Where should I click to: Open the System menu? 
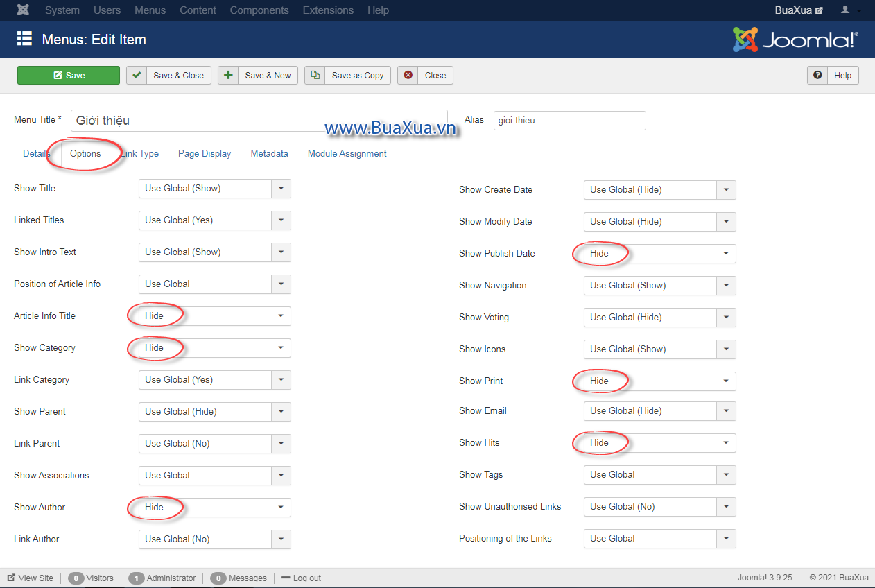pyautogui.click(x=62, y=10)
